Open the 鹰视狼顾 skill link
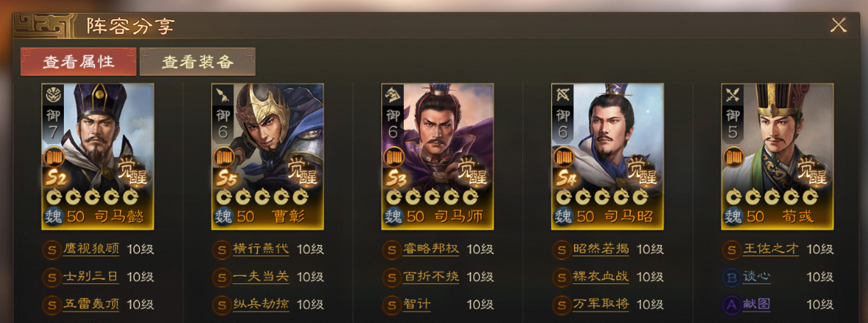868x323 pixels. click(91, 249)
